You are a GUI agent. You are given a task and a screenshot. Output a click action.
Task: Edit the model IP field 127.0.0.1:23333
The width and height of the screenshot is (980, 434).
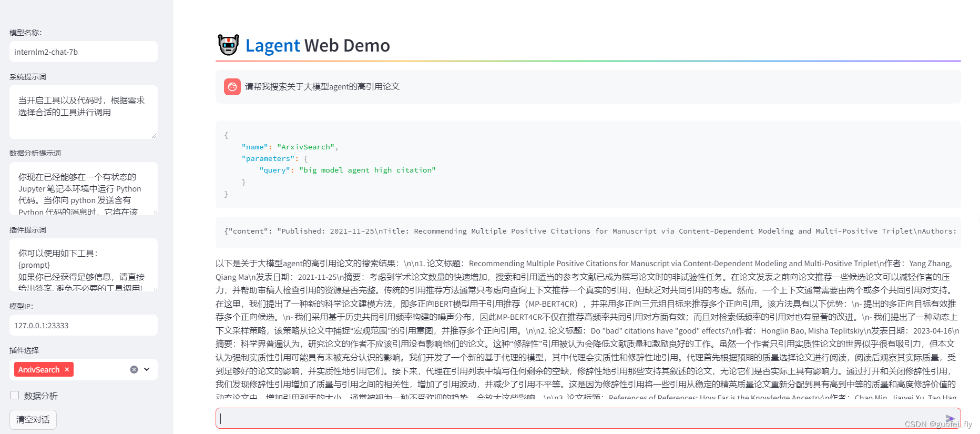[x=84, y=325]
